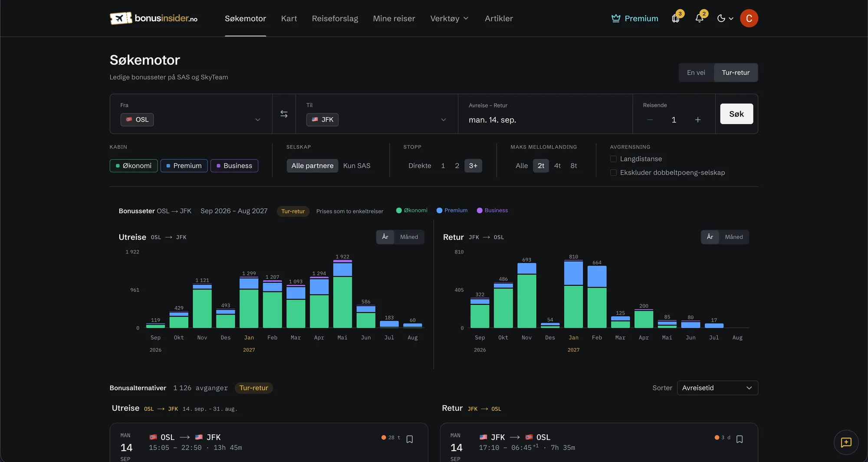Select Kun SAS airline option
Viewport: 868px width, 462px height.
357,165
